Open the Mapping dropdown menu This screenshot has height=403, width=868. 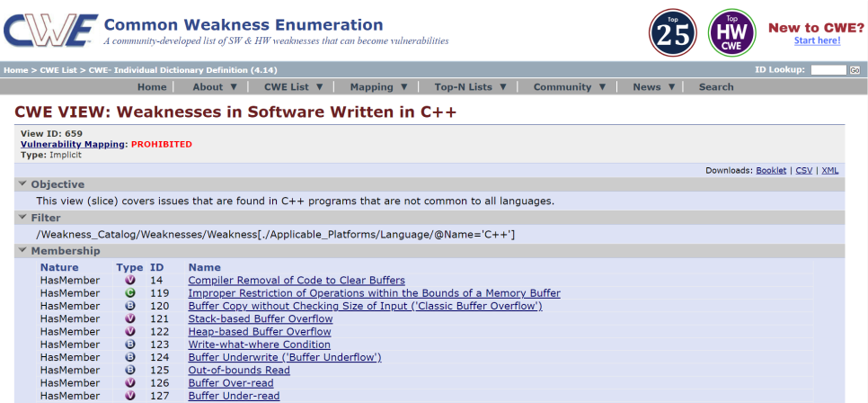(378, 87)
